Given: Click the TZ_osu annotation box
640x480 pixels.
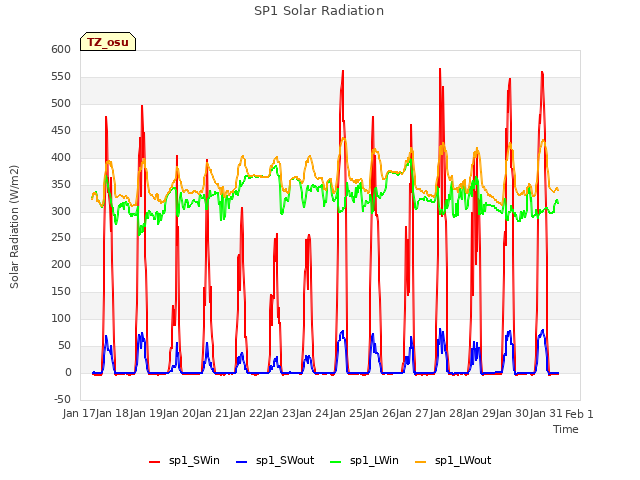Looking at the screenshot, I should coord(108,42).
